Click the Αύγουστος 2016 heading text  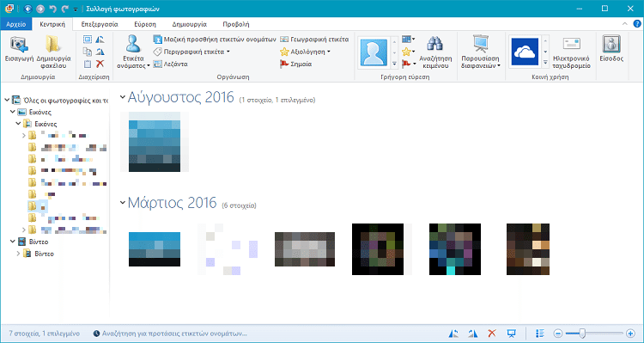(x=180, y=97)
